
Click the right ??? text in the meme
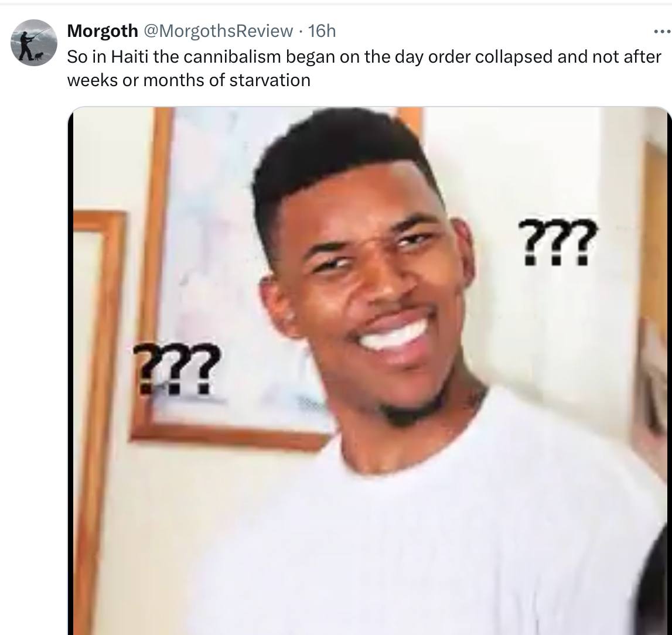557,242
